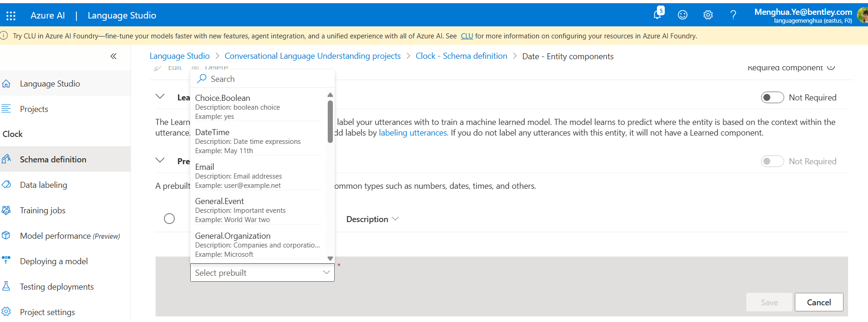Sort by the Description column header
Screen dimensions: 868x322
pyautogui.click(x=372, y=219)
